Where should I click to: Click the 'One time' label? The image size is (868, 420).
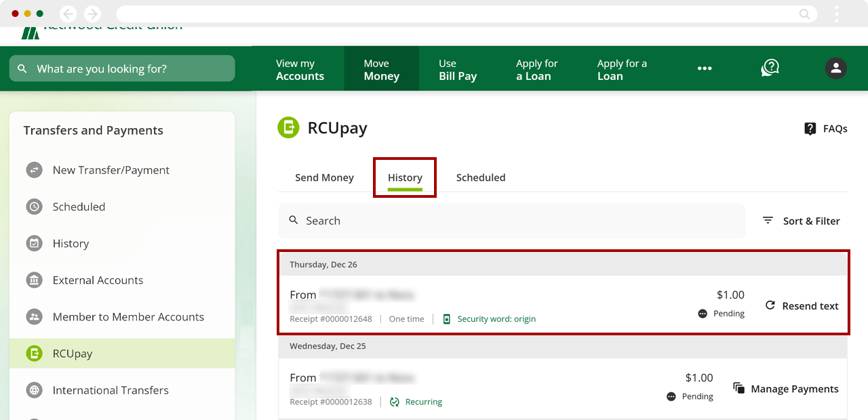(x=406, y=319)
